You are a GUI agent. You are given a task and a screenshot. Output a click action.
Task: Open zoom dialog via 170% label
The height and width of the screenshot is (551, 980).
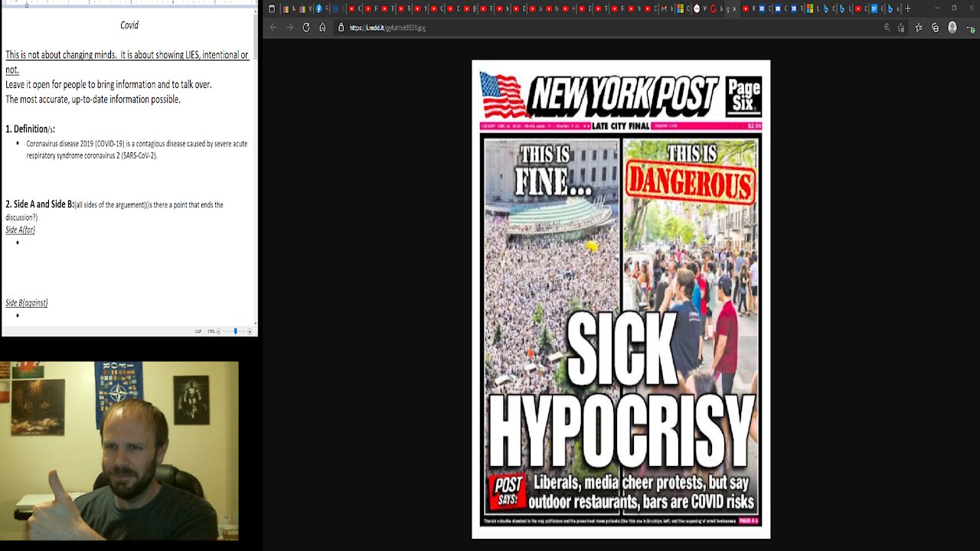[x=211, y=331]
